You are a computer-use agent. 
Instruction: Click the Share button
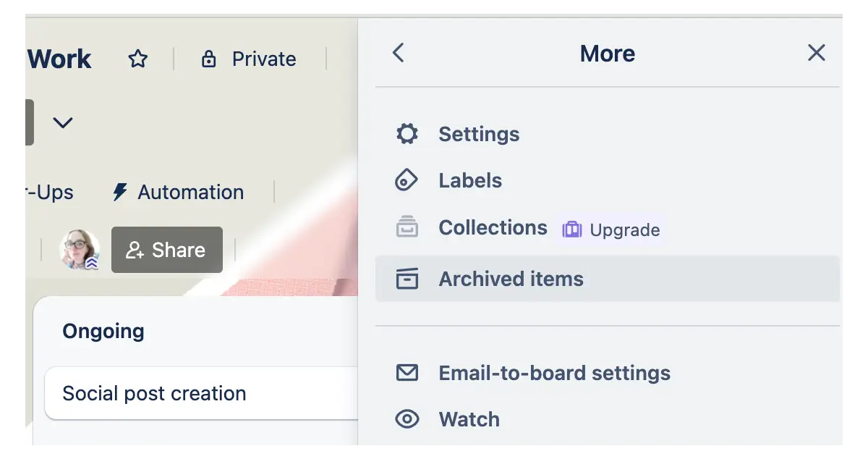167,250
